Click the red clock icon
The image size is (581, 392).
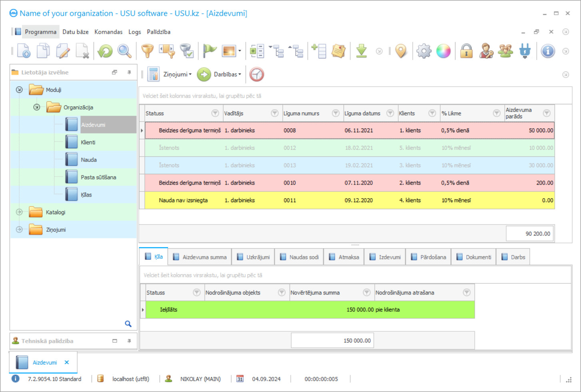[257, 74]
